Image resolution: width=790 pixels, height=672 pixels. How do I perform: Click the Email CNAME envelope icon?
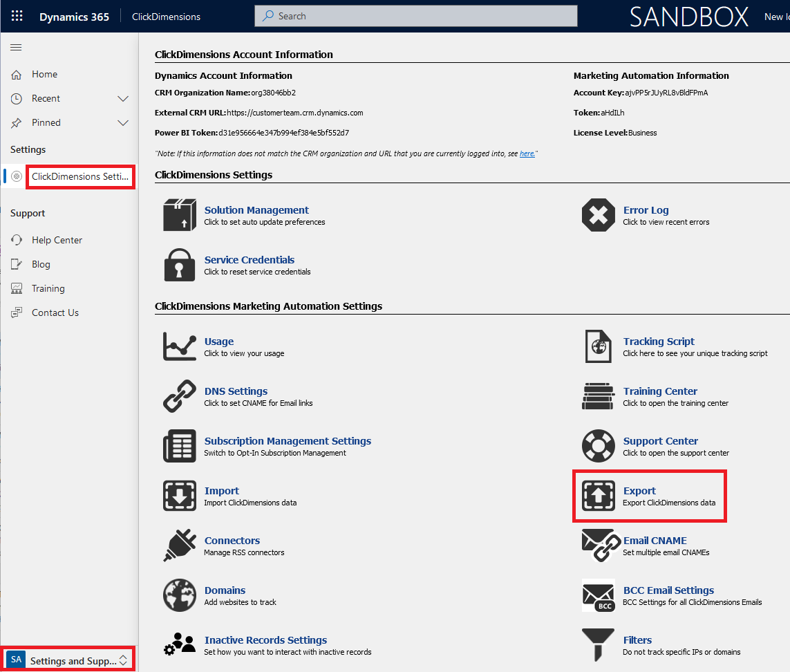coord(601,545)
